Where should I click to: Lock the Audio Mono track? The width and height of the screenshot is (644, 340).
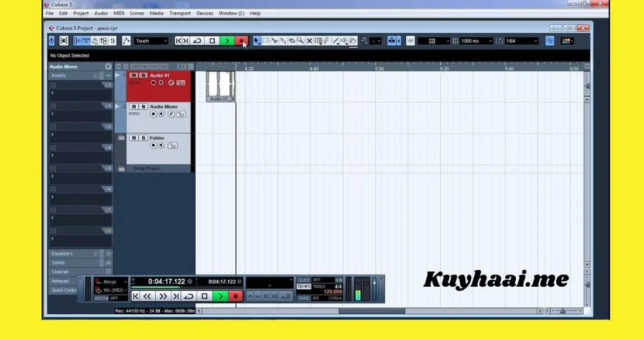181,114
